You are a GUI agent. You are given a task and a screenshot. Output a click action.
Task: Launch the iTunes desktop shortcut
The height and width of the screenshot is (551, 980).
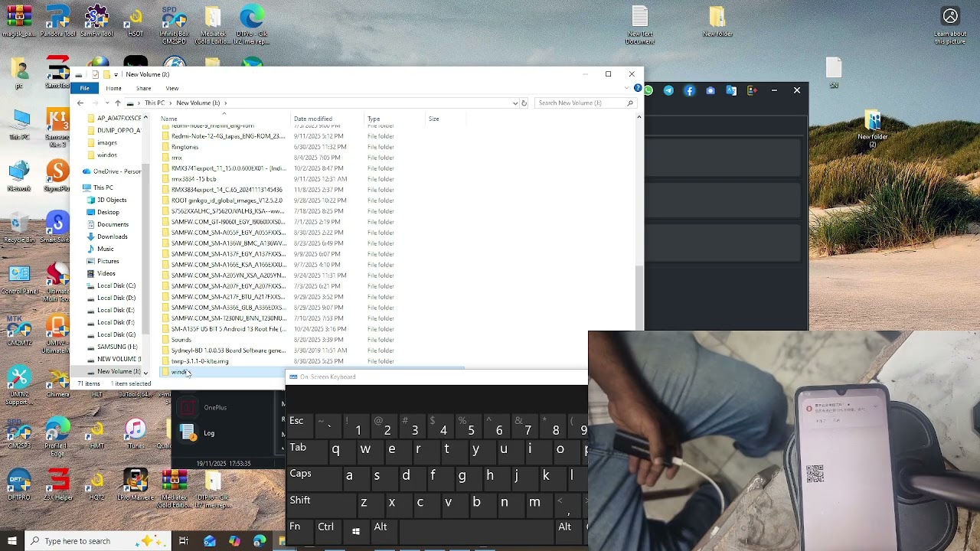136,432
